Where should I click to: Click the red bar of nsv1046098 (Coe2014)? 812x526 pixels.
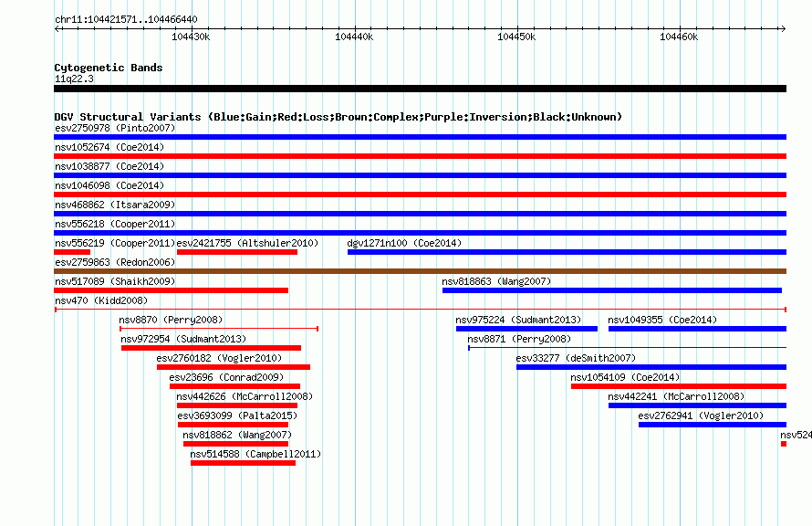420,195
